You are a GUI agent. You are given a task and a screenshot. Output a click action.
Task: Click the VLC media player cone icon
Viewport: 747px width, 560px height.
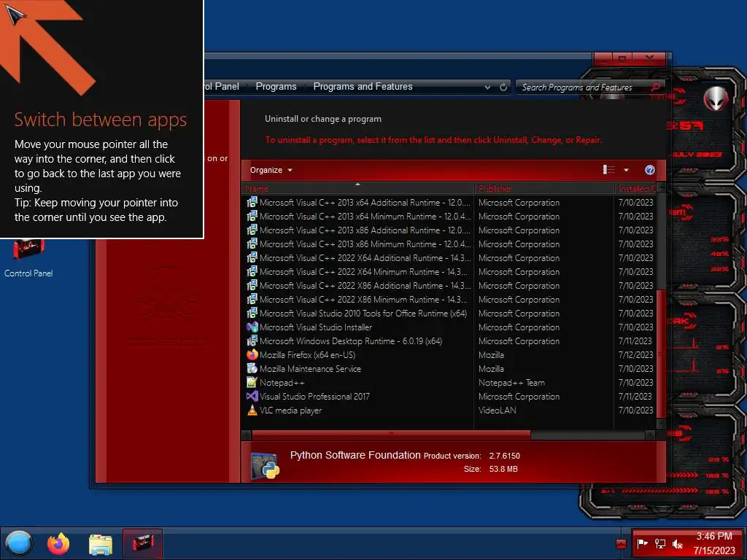tap(252, 410)
